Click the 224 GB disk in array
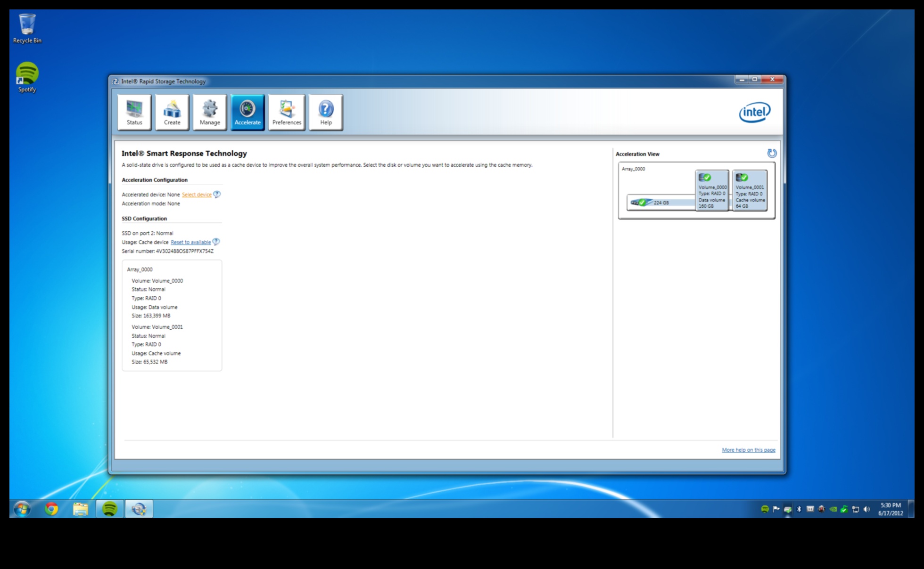The image size is (924, 569). click(655, 203)
